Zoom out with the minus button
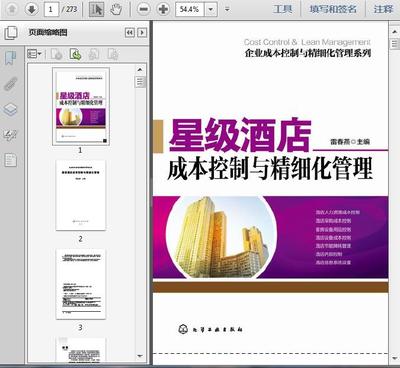400x368 pixels. (143, 9)
